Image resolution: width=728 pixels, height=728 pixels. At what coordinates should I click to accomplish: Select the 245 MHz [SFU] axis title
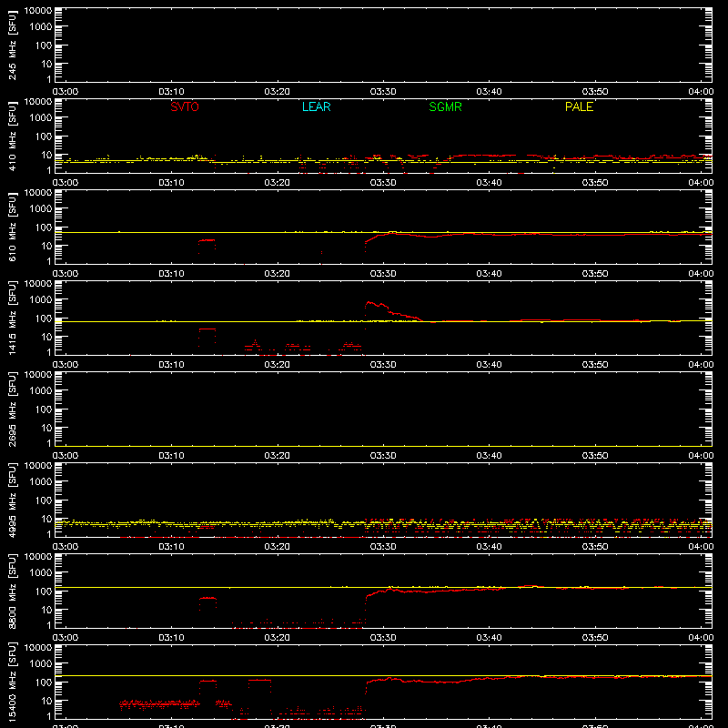click(x=12, y=45)
